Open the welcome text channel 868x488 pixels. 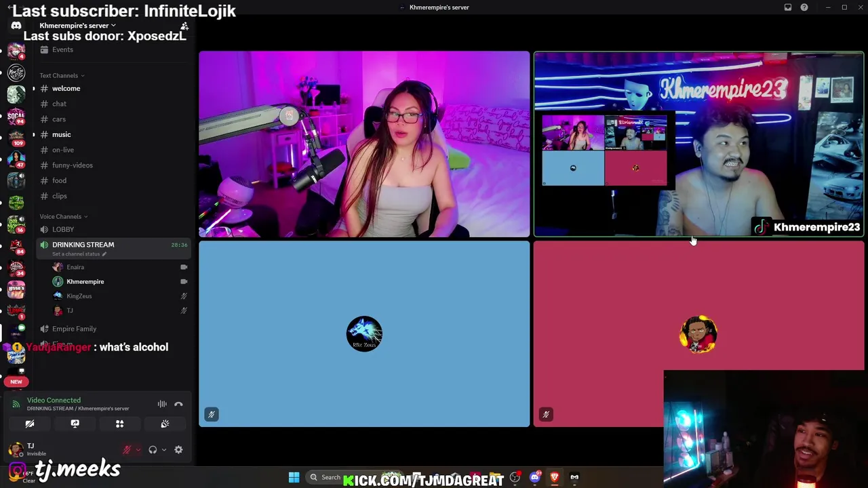[113, 88]
